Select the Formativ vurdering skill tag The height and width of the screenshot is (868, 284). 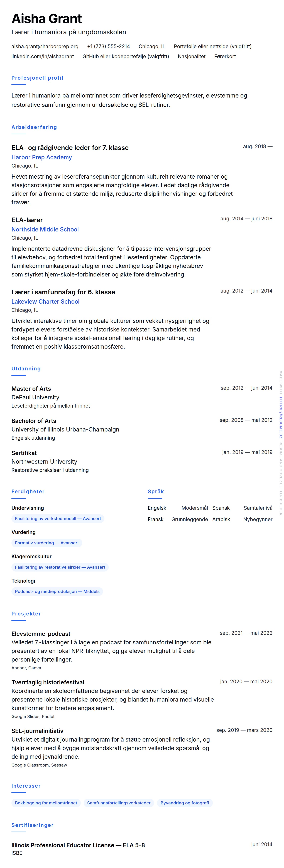point(46,543)
